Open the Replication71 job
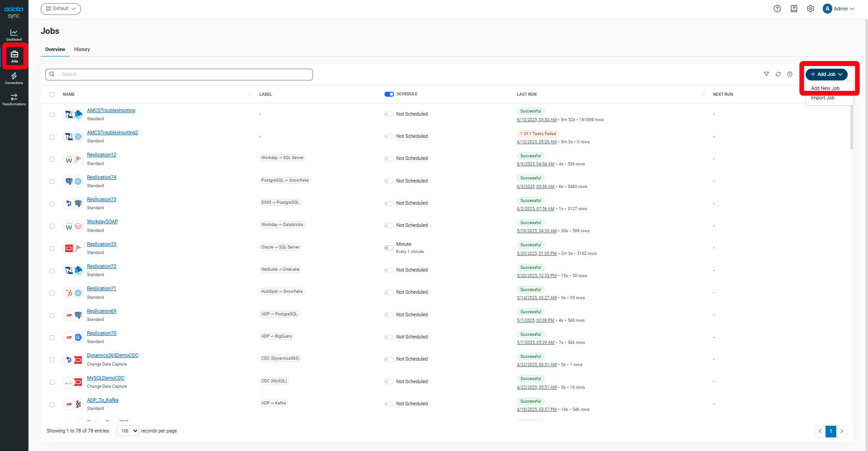Viewport: 868px width, 451px height. [x=101, y=288]
